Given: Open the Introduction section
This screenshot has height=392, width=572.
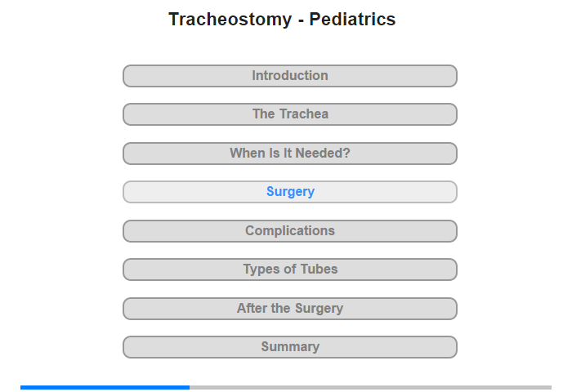Looking at the screenshot, I should point(289,76).
